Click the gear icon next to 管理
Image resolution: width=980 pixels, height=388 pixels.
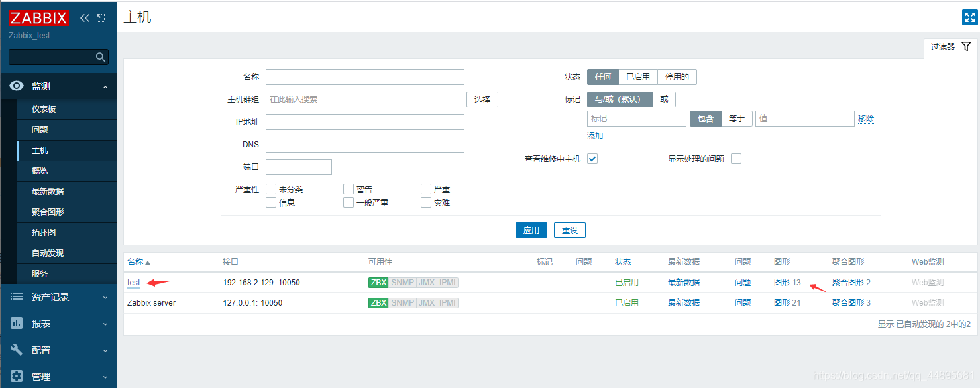17,377
